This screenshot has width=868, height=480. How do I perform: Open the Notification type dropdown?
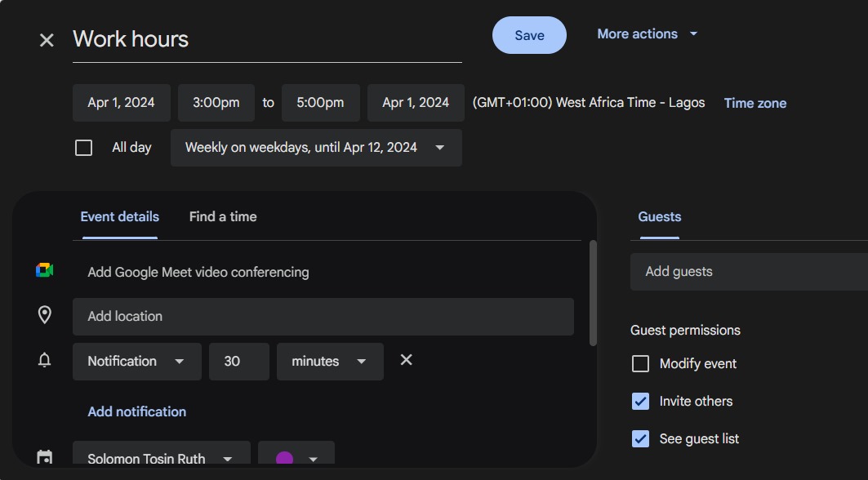click(136, 360)
